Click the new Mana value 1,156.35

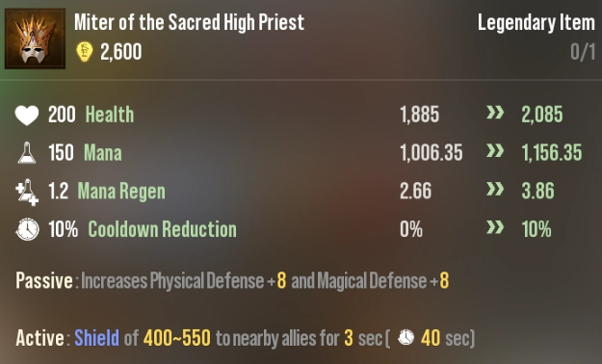[x=552, y=152]
